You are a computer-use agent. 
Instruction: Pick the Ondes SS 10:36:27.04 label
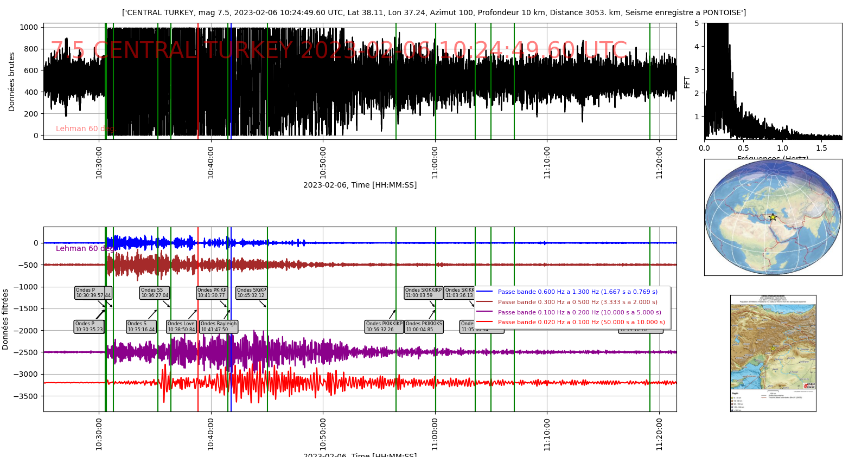(155, 293)
